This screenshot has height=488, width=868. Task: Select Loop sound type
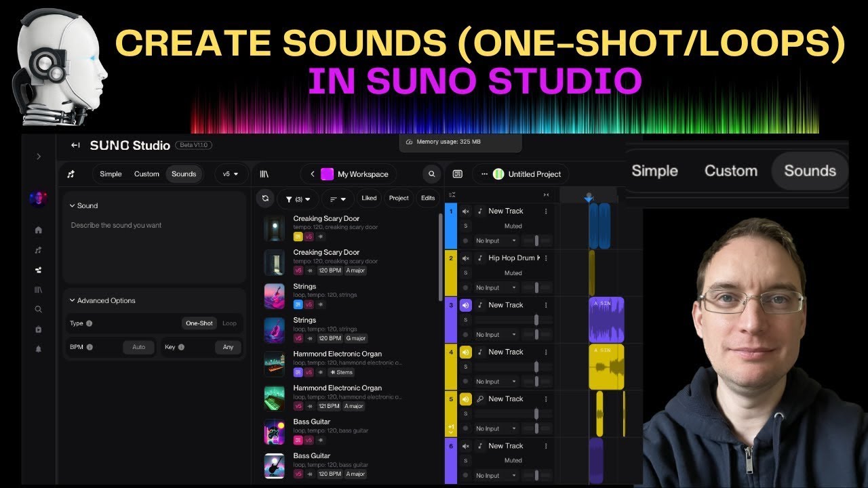(230, 323)
